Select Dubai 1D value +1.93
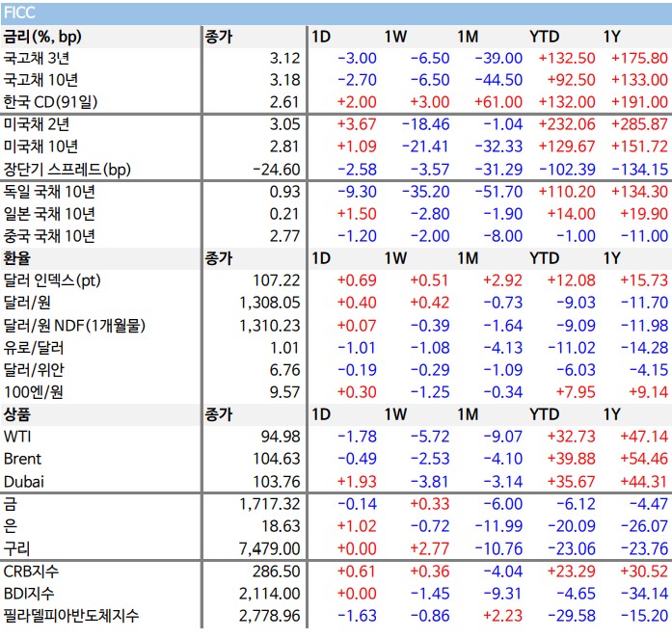The height and width of the screenshot is (638, 672). coord(357,482)
